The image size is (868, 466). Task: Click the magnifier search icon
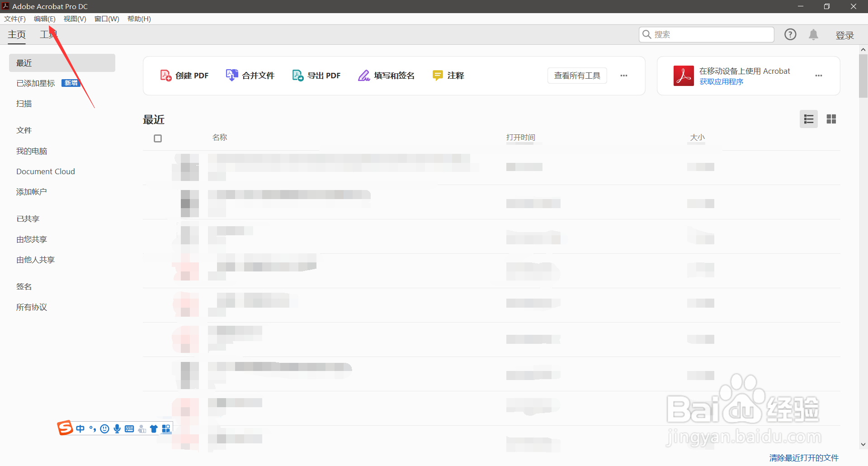pyautogui.click(x=647, y=34)
